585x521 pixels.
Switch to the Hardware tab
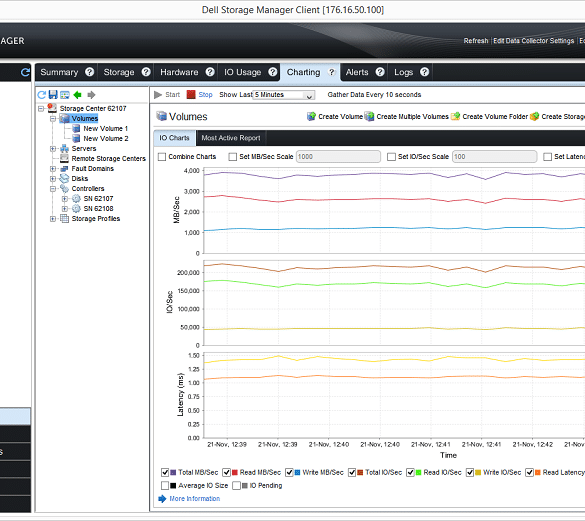[x=179, y=72]
